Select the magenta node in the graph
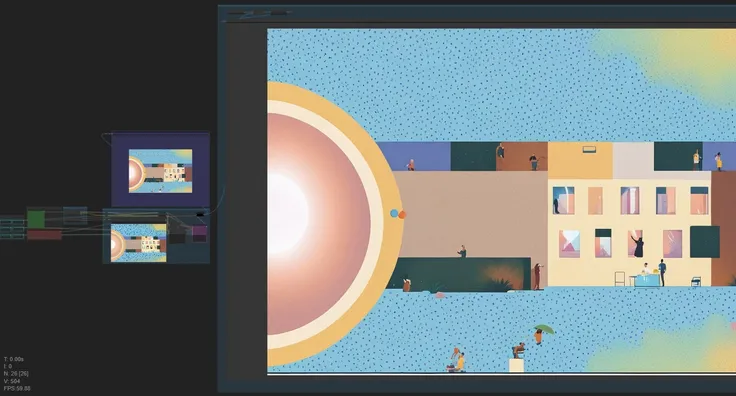736x396 pixels. [199, 230]
